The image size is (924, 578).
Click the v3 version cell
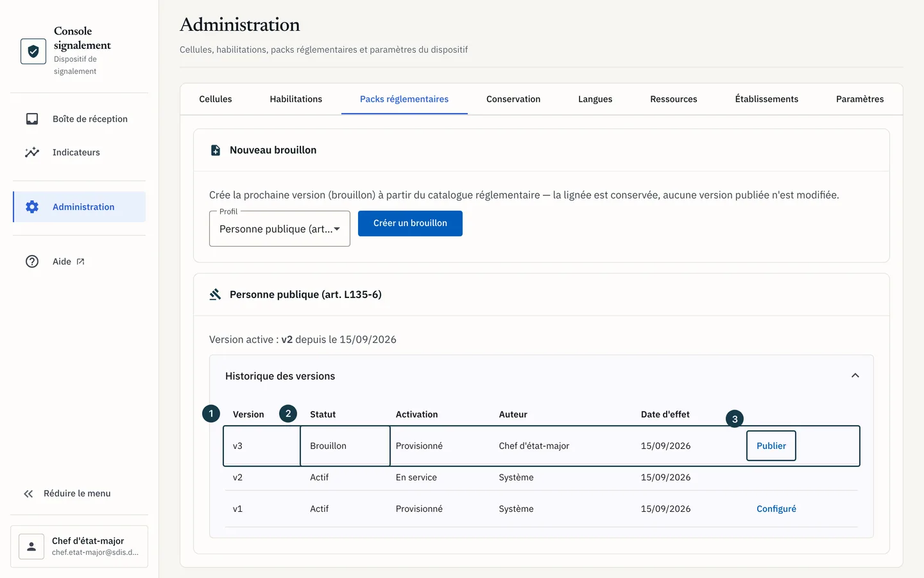pos(262,446)
